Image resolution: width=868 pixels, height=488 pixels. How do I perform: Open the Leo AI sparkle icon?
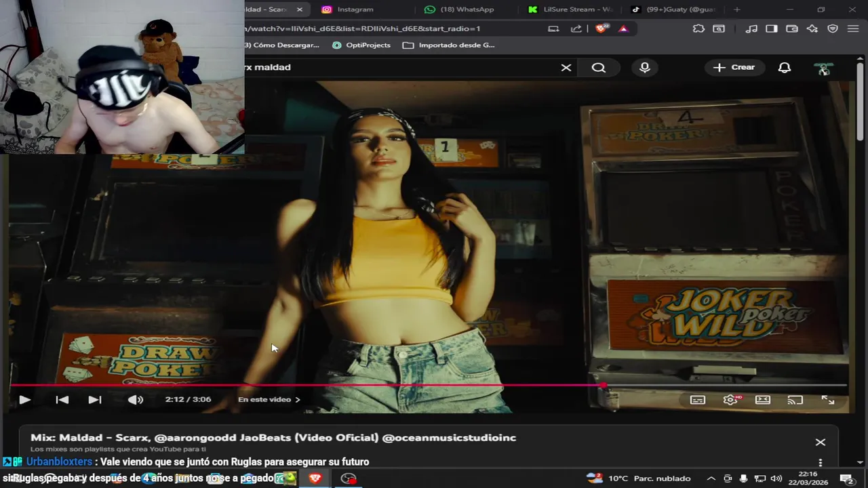pos(812,28)
